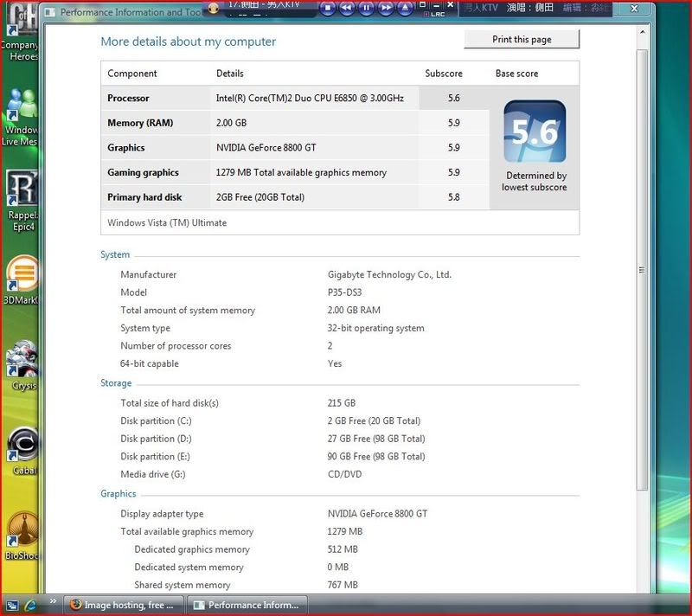Click the Component column header
The image size is (692, 616).
[132, 74]
